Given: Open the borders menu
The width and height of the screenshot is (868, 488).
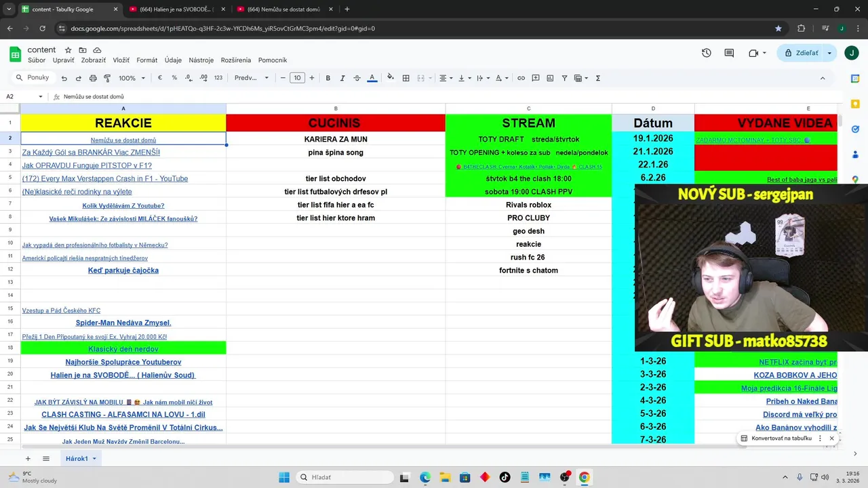Looking at the screenshot, I should 406,78.
